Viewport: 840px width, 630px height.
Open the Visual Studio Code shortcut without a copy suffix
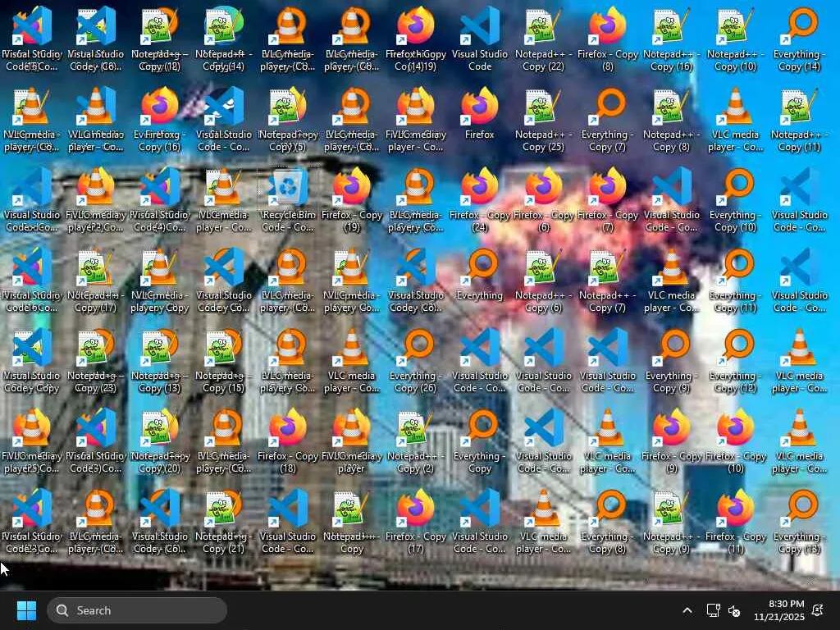click(479, 39)
